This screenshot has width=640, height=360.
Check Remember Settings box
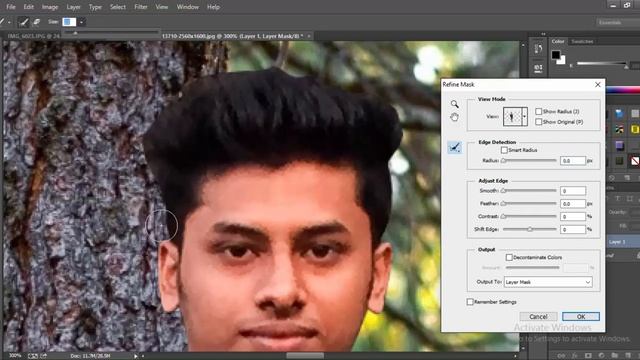[470, 302]
